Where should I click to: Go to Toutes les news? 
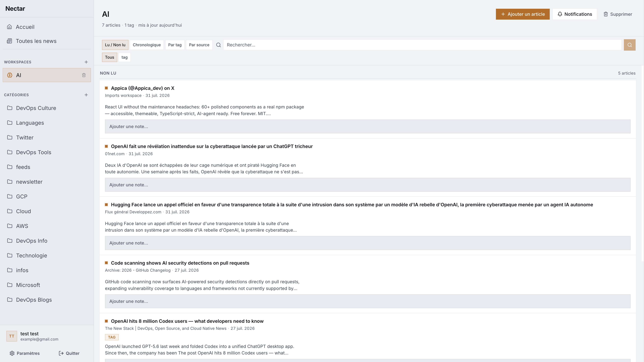coord(47,41)
